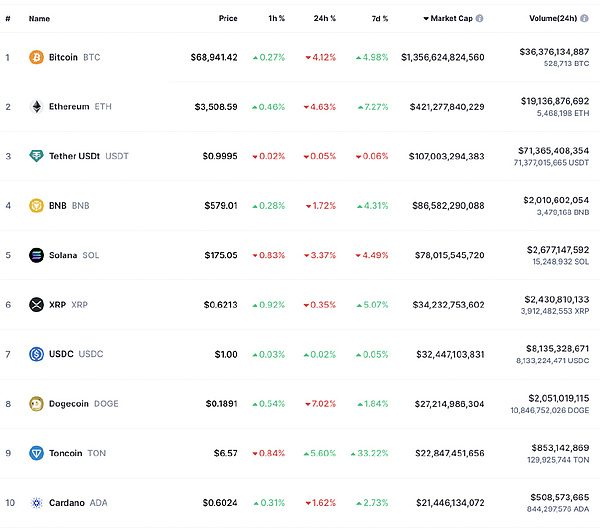Click the Solana logo icon

(x=37, y=255)
